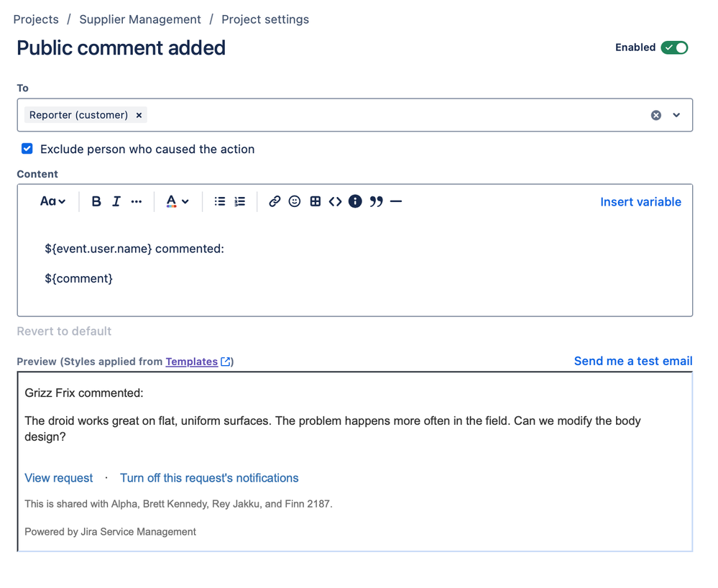The image size is (718, 588).
Task: Insert an info panel
Action: [x=355, y=201]
